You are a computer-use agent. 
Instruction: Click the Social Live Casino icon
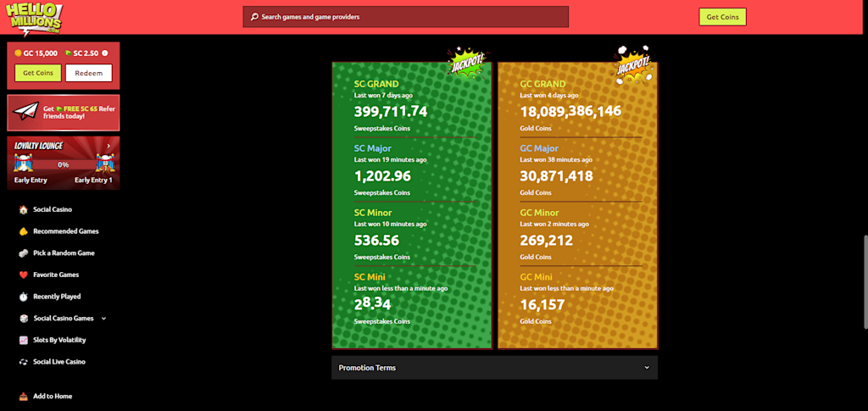pyautogui.click(x=23, y=362)
